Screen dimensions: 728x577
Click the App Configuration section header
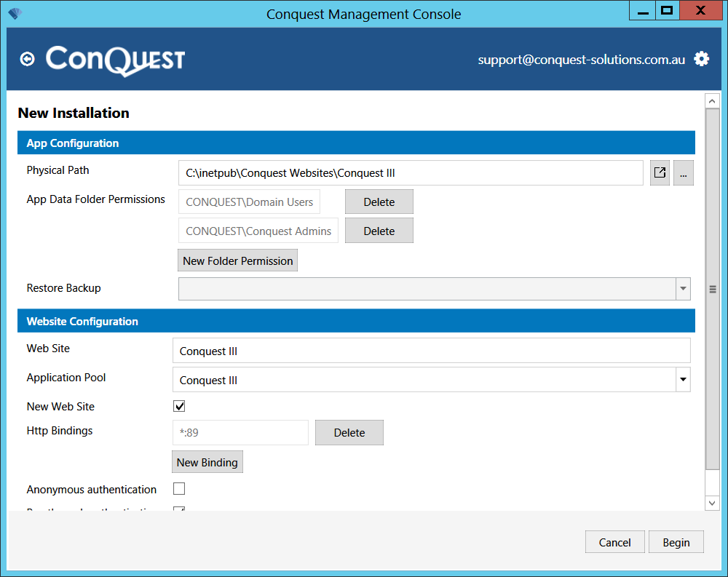pos(356,143)
